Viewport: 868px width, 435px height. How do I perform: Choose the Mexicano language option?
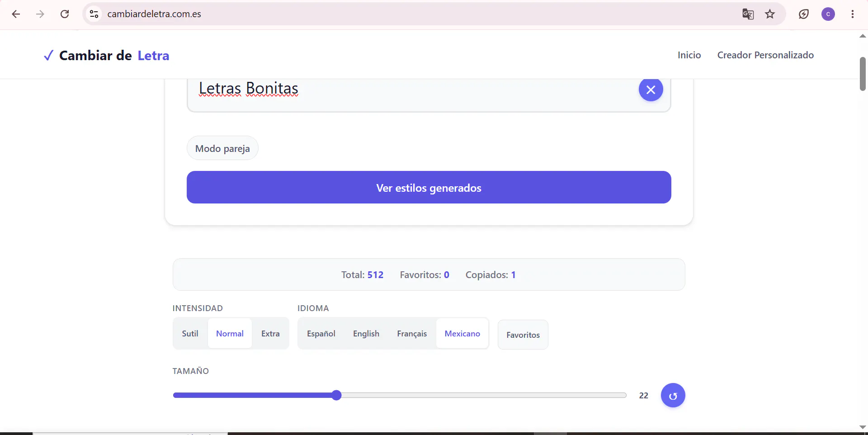(x=462, y=334)
